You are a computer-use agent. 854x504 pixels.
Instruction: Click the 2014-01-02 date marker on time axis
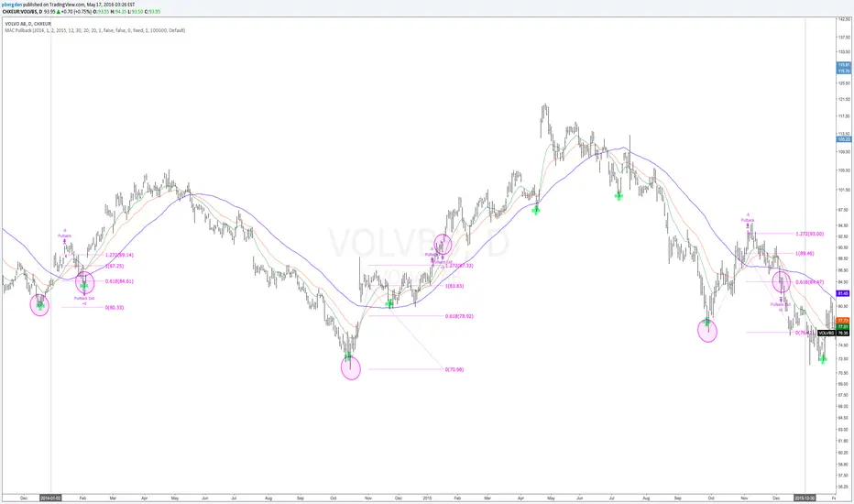51,498
